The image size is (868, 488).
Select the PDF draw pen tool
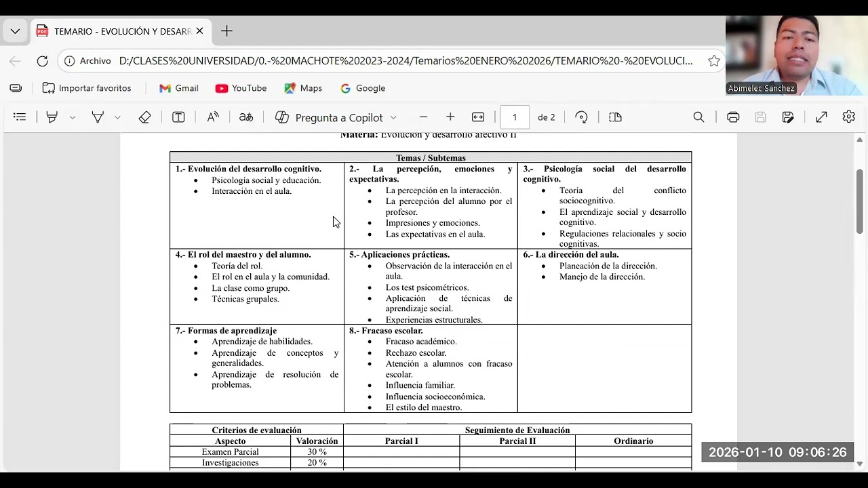pos(98,117)
